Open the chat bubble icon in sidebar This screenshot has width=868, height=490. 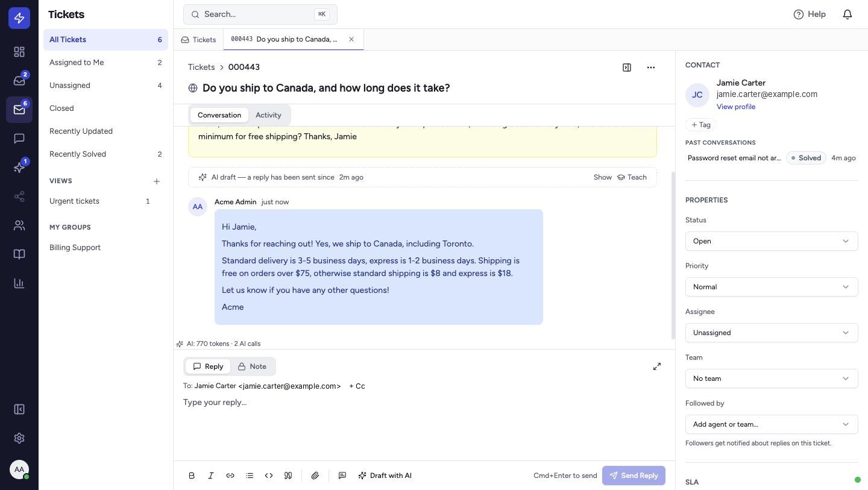tap(19, 139)
